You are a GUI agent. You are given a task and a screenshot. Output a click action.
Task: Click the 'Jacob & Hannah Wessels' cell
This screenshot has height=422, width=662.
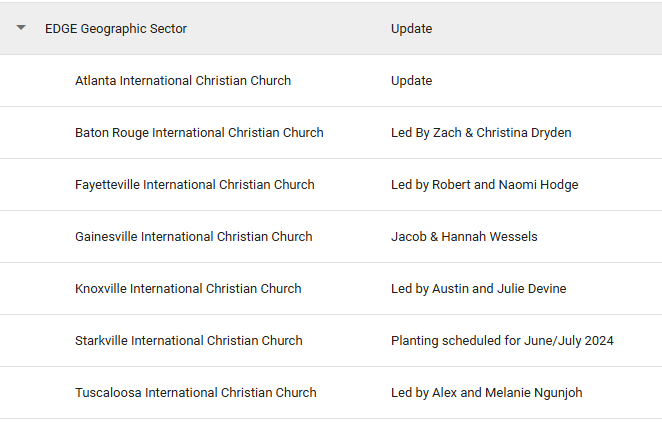pos(464,237)
